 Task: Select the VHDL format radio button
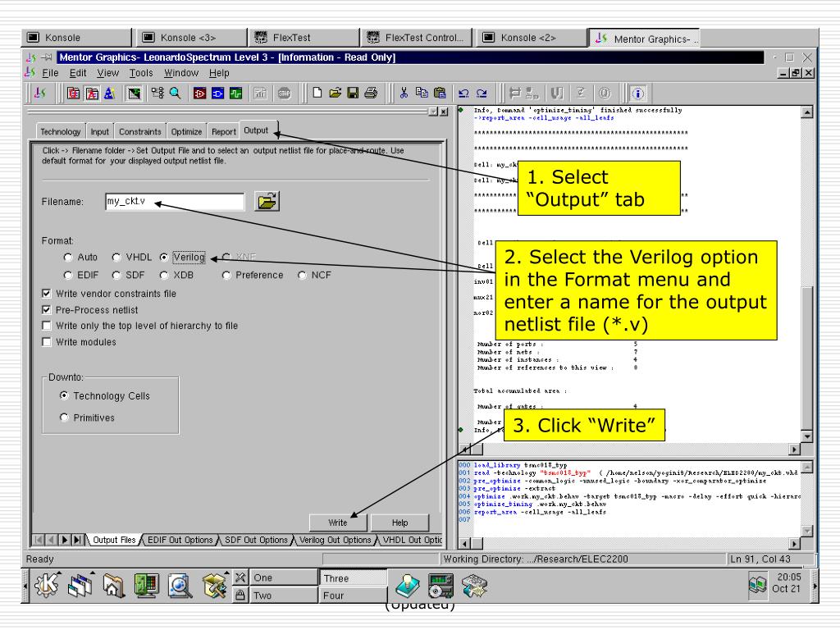[116, 257]
